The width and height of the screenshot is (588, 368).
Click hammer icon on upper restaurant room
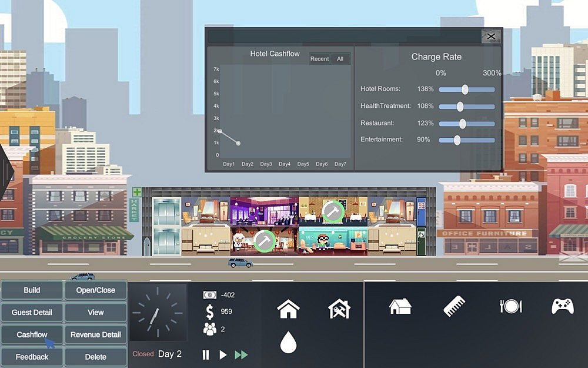tap(333, 211)
